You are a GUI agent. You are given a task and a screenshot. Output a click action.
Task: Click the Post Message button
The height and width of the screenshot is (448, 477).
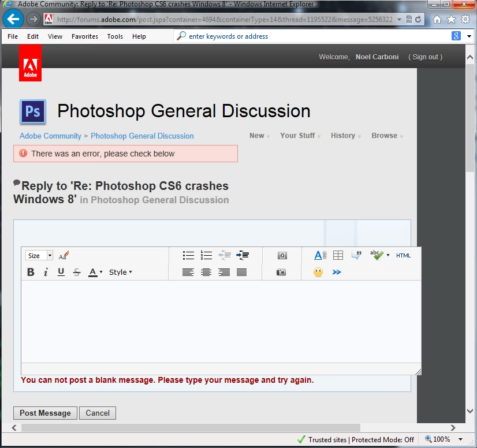pos(45,413)
